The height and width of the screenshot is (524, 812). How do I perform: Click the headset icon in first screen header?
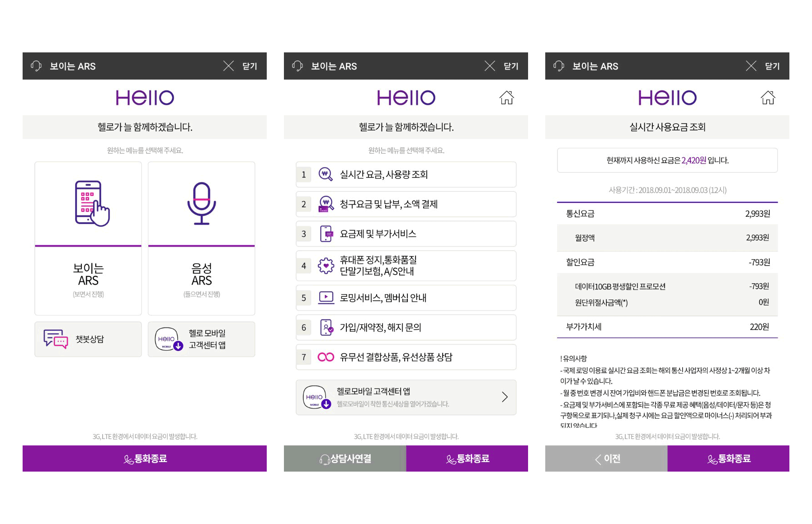pos(36,66)
